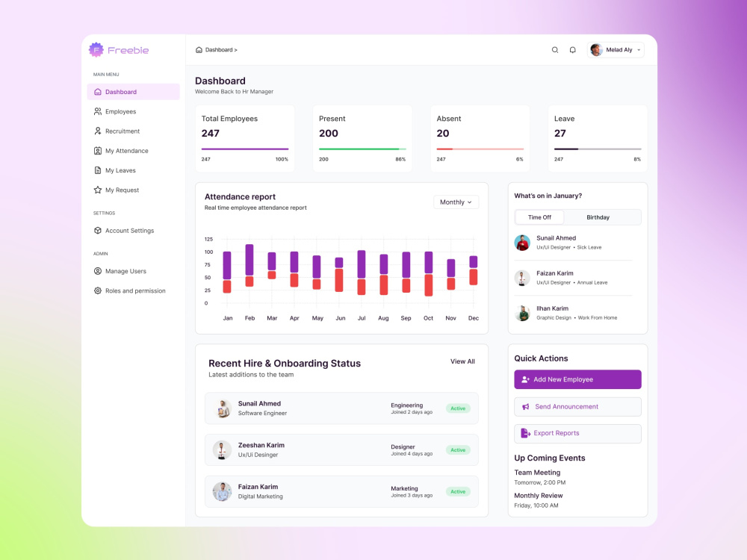This screenshot has height=560, width=747.
Task: Click Ilhan Karim avatar in Time Off list
Action: pyautogui.click(x=522, y=313)
